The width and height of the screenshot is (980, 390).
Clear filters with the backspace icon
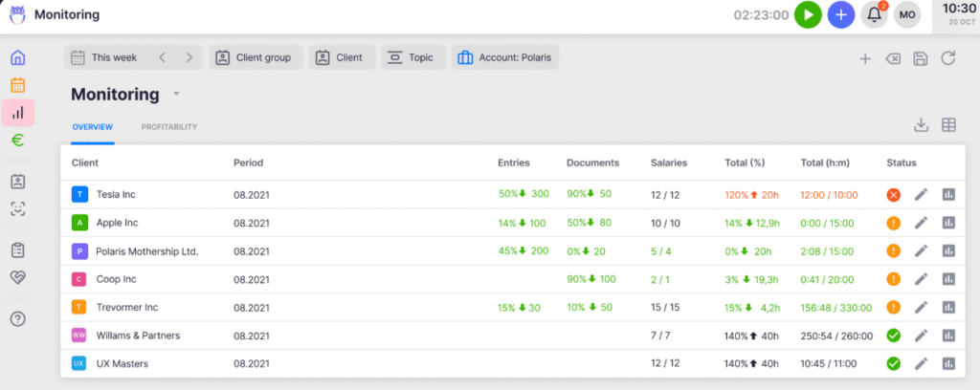[893, 58]
